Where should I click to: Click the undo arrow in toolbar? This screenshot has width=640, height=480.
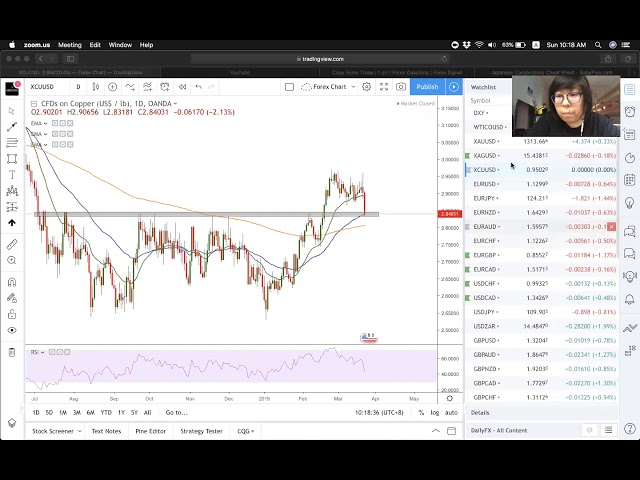click(199, 87)
